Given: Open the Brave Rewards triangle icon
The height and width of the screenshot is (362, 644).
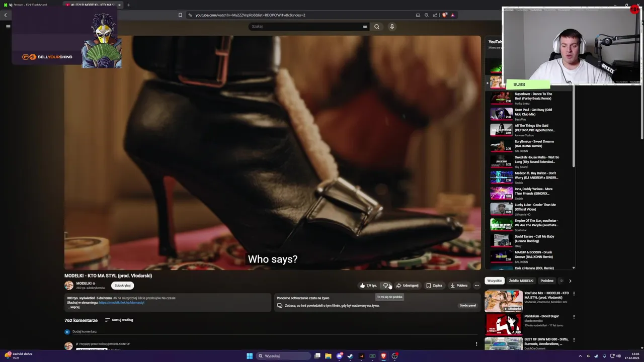Looking at the screenshot, I should (452, 15).
